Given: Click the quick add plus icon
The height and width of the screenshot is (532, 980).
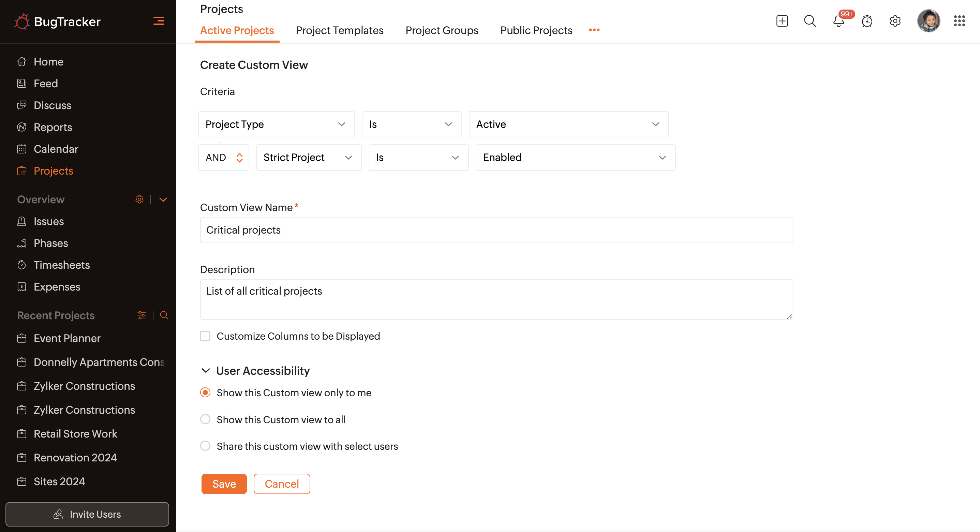Looking at the screenshot, I should (x=782, y=21).
